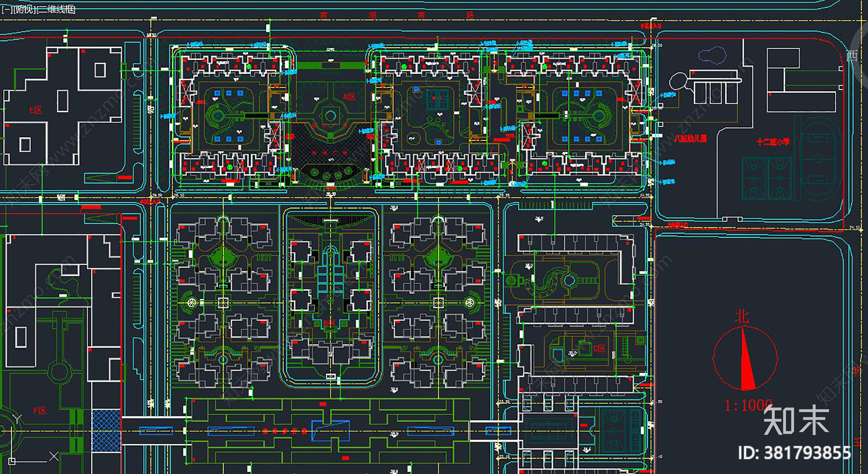Screen dimensions: 868x474
Task: Click the E区 zone label
Action: [36, 110]
